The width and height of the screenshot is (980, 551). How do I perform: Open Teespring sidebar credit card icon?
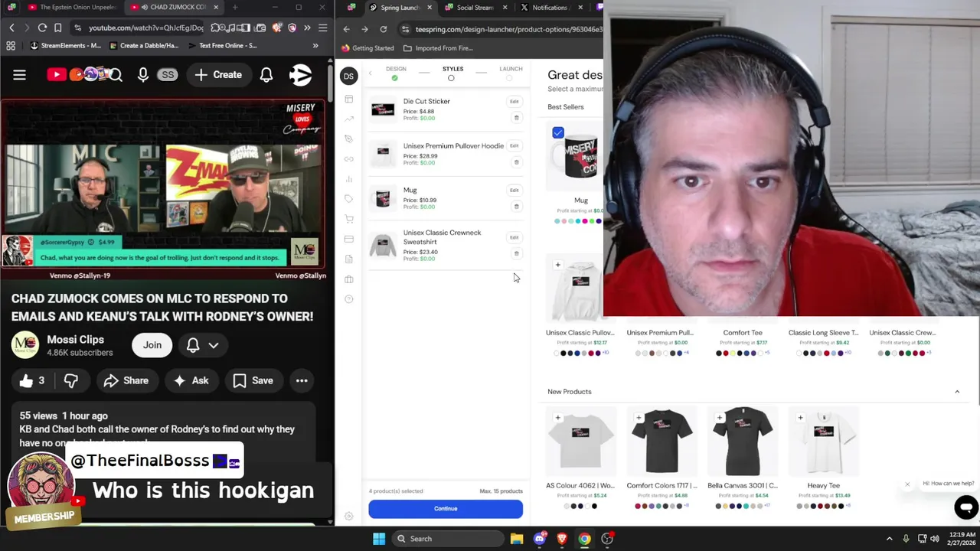tap(349, 239)
